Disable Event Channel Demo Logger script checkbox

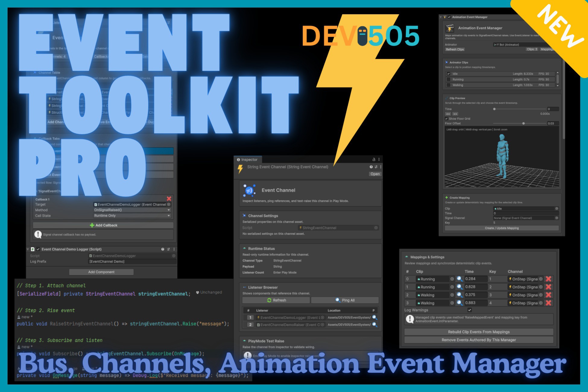point(38,249)
